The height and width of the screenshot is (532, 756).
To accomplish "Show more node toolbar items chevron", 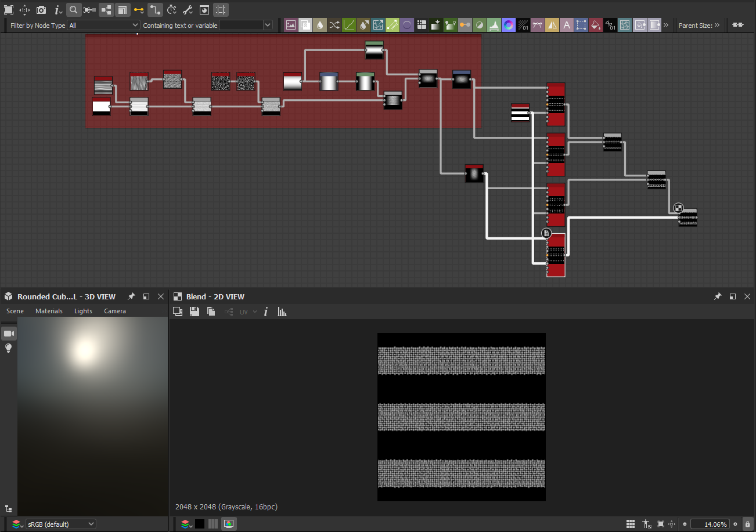I will (666, 25).
